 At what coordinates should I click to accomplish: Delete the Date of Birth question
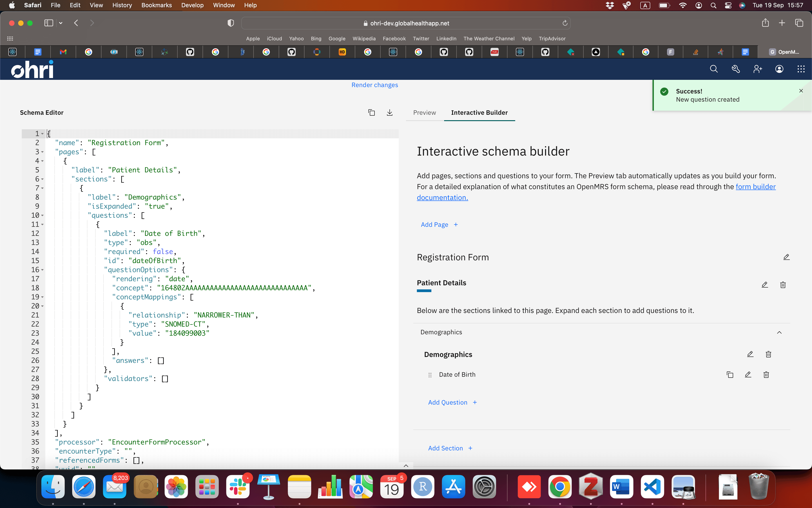point(766,375)
